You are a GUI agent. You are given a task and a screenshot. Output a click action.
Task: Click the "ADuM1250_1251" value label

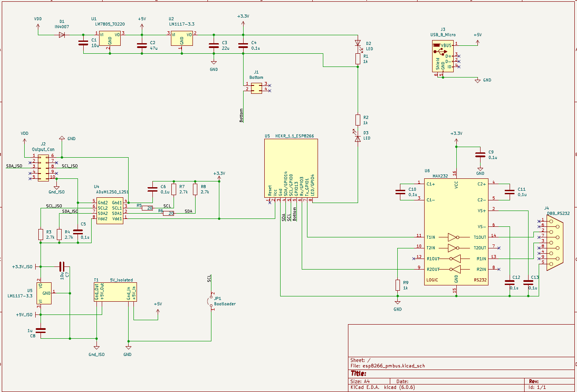coord(112,192)
